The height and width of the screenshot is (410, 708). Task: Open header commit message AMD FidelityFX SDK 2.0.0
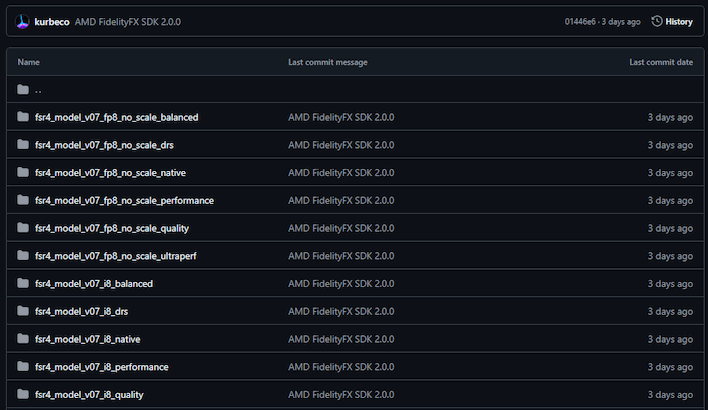point(128,21)
